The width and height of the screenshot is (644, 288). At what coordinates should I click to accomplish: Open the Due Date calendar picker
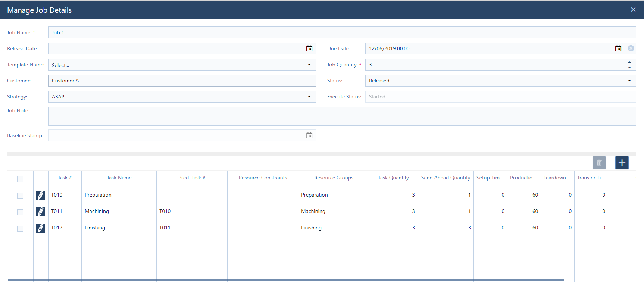618,48
